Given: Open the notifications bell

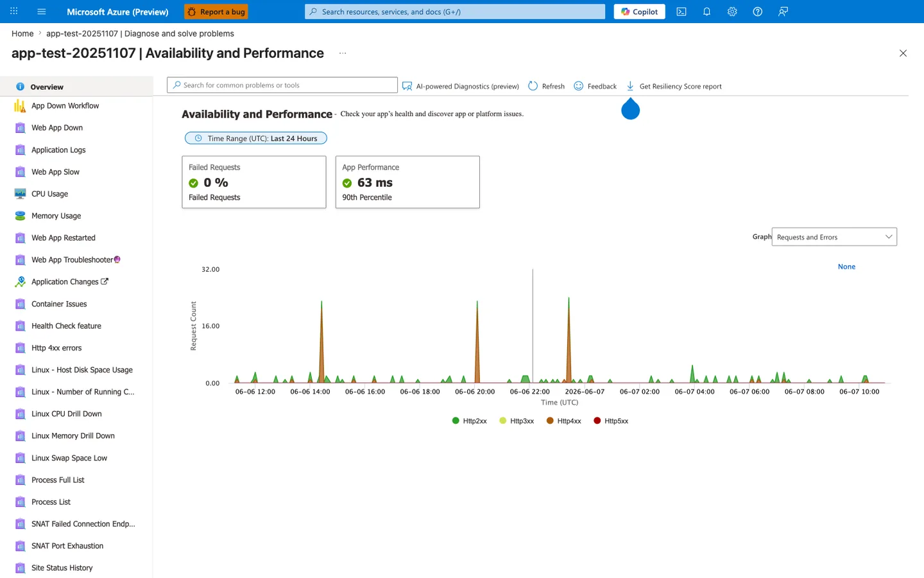Looking at the screenshot, I should [x=706, y=12].
